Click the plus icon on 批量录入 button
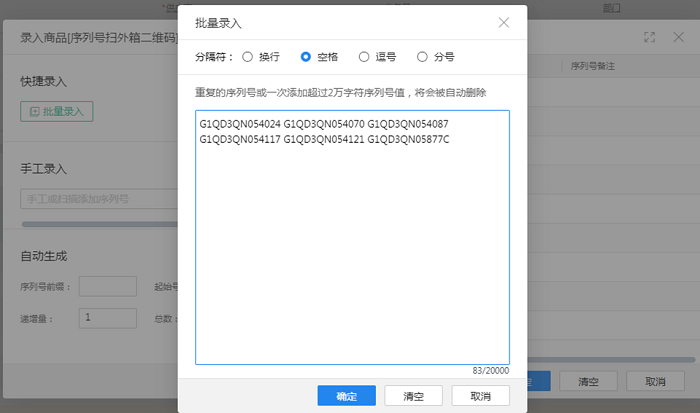 pyautogui.click(x=35, y=111)
